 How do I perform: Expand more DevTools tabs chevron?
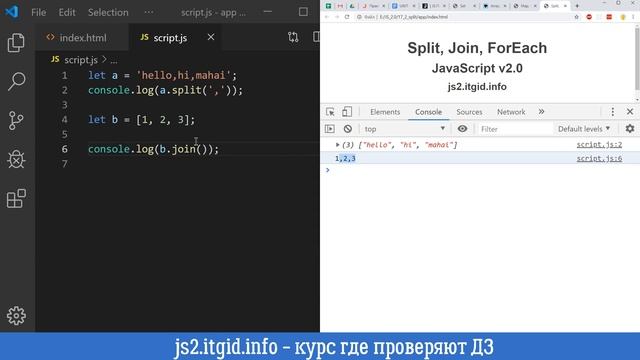tap(541, 111)
